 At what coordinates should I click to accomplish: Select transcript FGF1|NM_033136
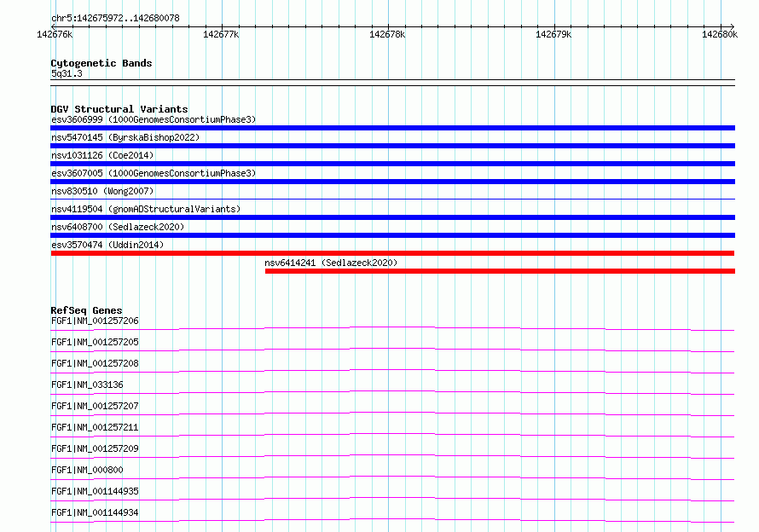87,385
